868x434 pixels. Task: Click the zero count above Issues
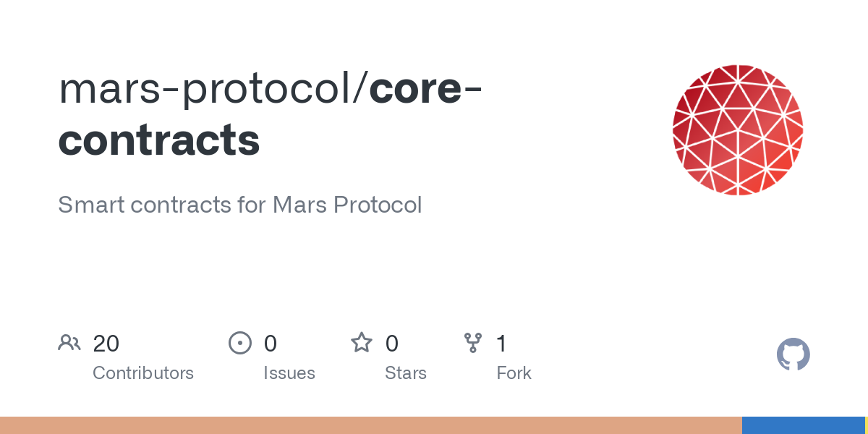270,344
